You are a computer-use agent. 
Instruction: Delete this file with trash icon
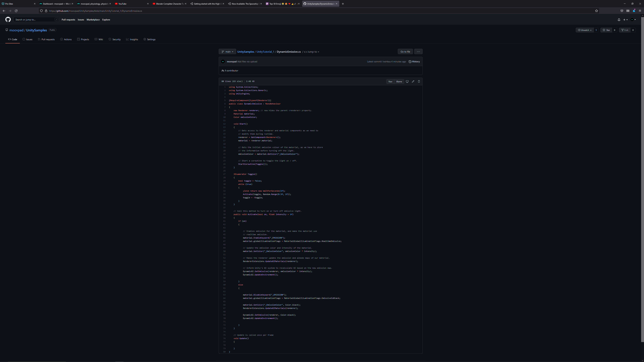[419, 81]
